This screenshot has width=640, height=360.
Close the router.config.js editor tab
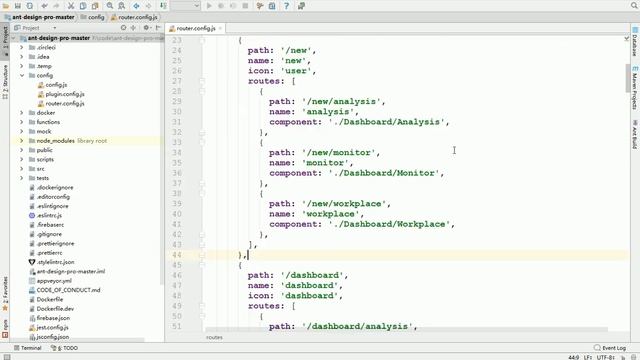(220, 28)
